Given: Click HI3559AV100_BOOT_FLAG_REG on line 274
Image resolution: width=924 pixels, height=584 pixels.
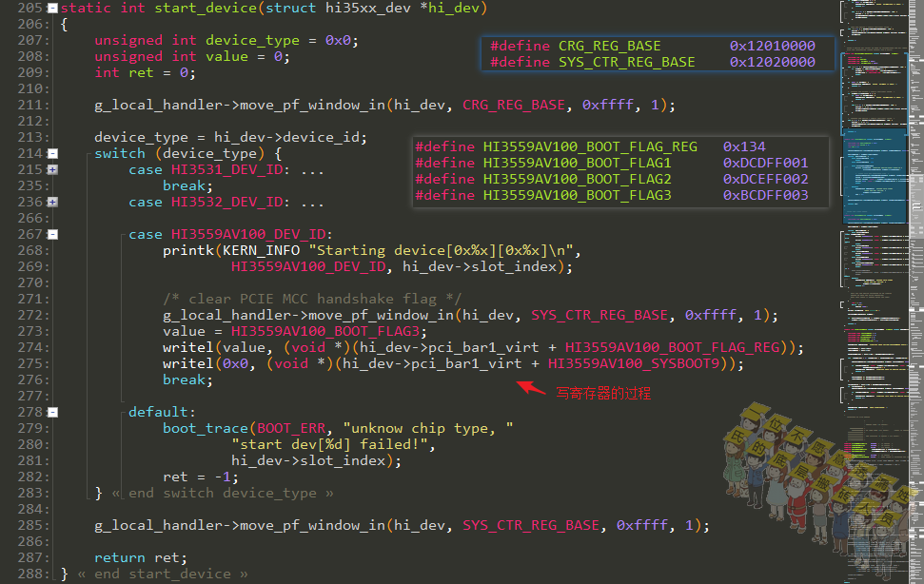Looking at the screenshot, I should pos(673,347).
